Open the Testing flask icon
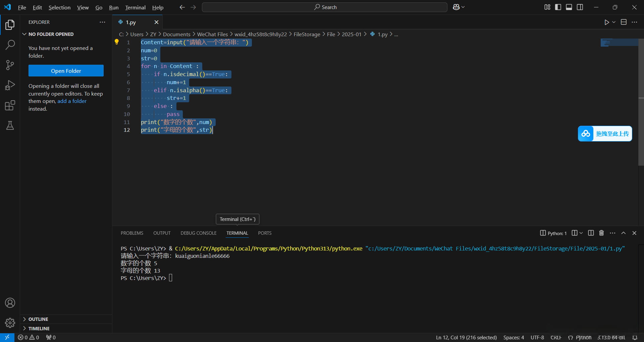This screenshot has height=342, width=644. 10,125
